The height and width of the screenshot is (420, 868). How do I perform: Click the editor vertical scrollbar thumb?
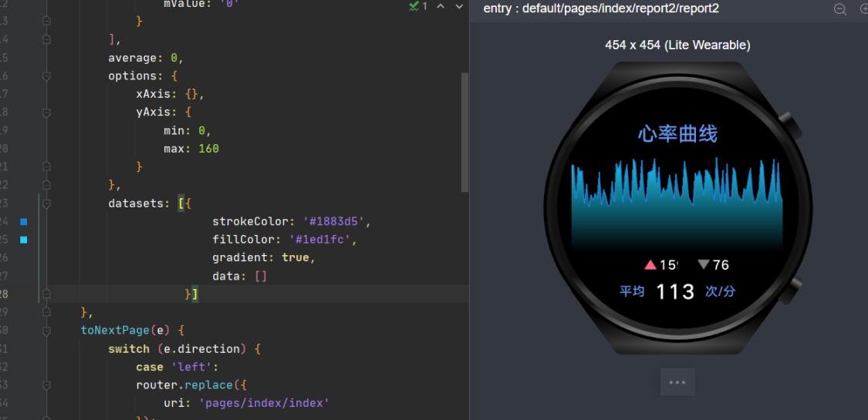[x=465, y=133]
